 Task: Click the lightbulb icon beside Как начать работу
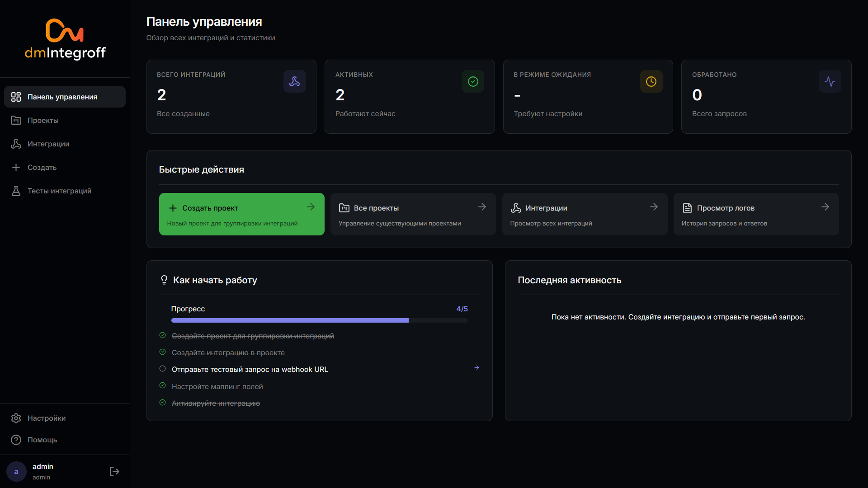(164, 280)
